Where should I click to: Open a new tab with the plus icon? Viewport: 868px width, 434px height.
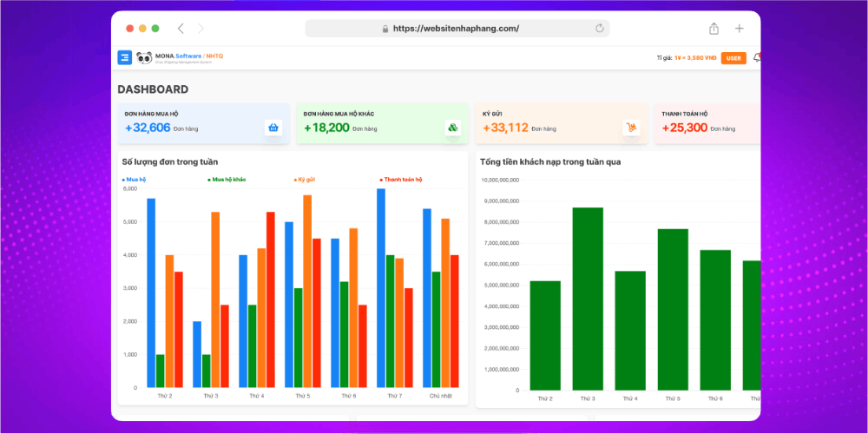coord(740,29)
